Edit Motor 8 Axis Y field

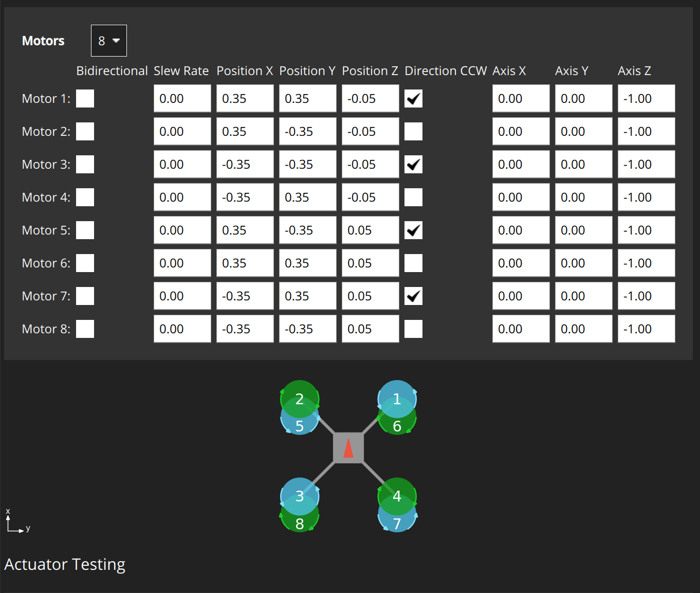pyautogui.click(x=584, y=329)
